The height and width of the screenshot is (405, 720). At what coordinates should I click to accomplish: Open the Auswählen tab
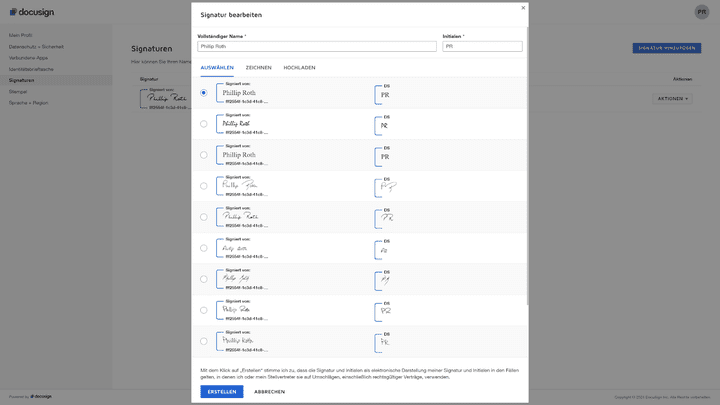[x=217, y=68]
